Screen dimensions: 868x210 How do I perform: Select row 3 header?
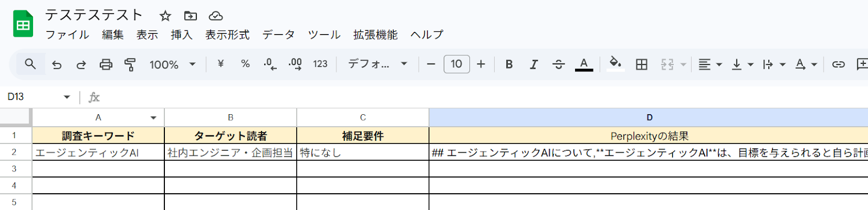[15, 169]
